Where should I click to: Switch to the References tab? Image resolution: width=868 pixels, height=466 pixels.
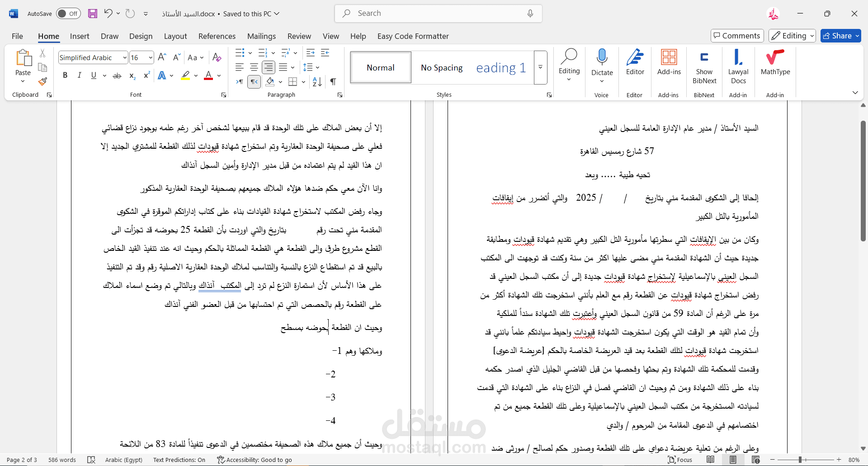[217, 36]
